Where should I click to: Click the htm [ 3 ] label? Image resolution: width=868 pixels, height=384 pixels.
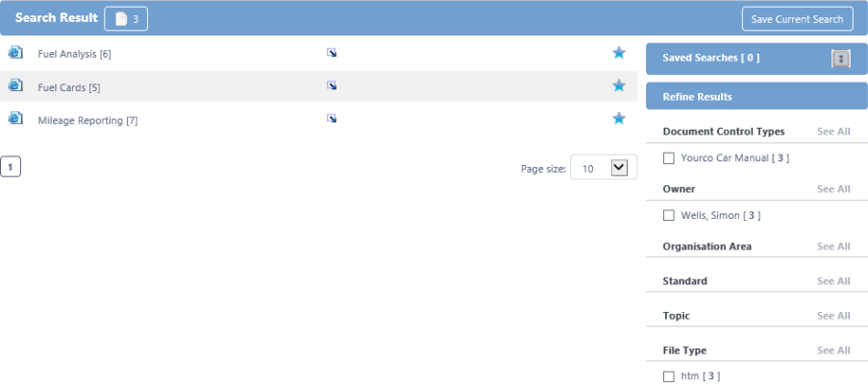pyautogui.click(x=701, y=376)
